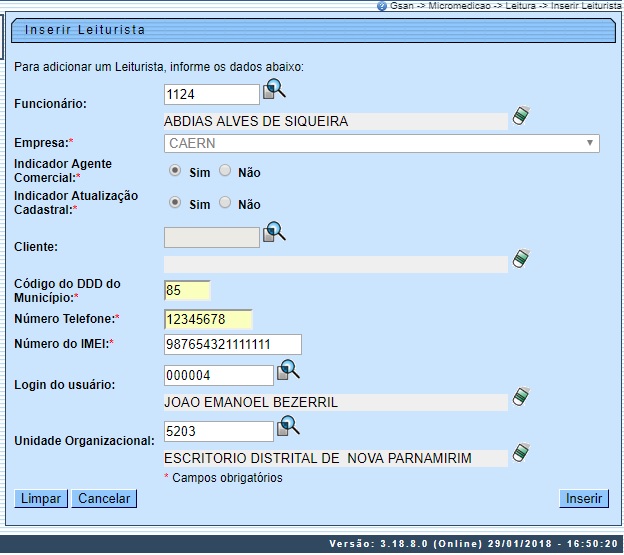Focus the Cliente code input field

(212, 238)
